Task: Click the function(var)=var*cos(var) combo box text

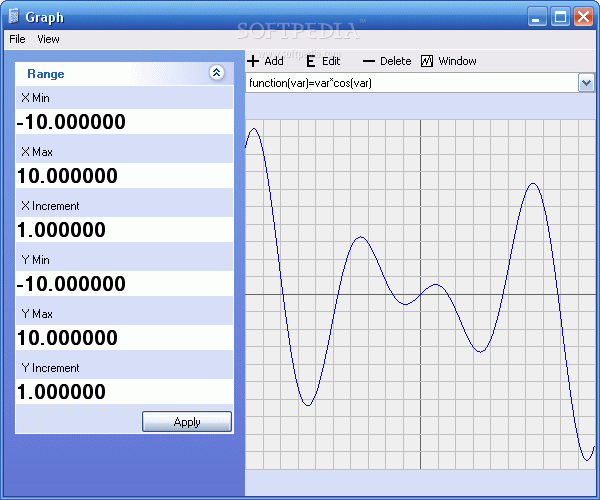Action: 310,83
